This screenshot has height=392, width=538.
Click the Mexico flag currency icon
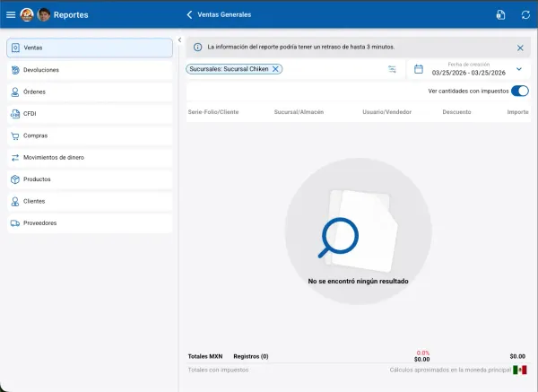point(519,370)
